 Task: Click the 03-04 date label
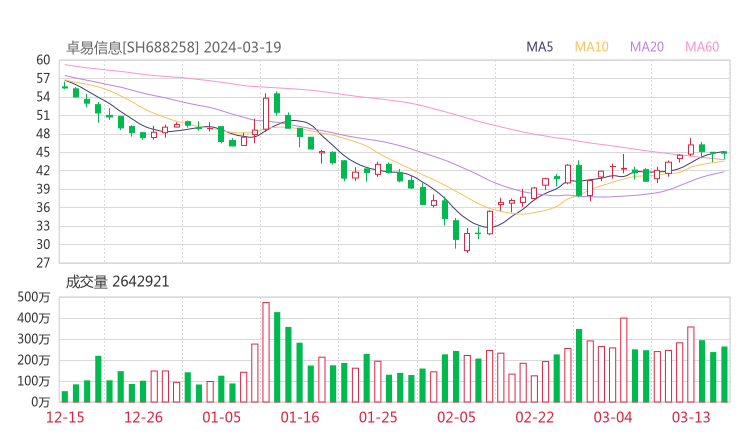(x=613, y=417)
